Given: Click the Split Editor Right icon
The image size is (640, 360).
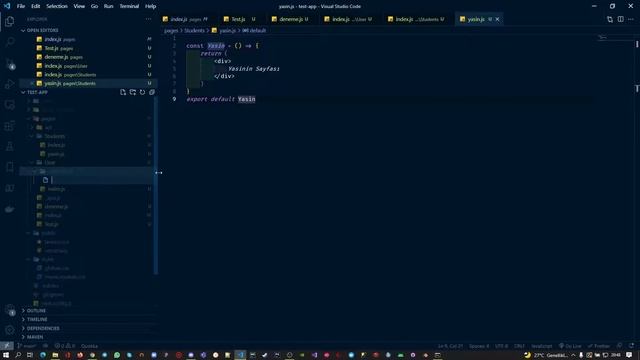Looking at the screenshot, I should pos(620,19).
